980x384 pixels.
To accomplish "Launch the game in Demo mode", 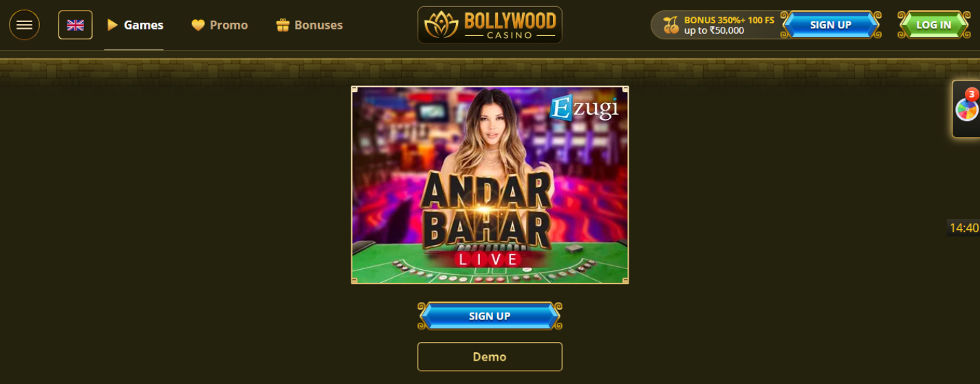I will click(490, 356).
